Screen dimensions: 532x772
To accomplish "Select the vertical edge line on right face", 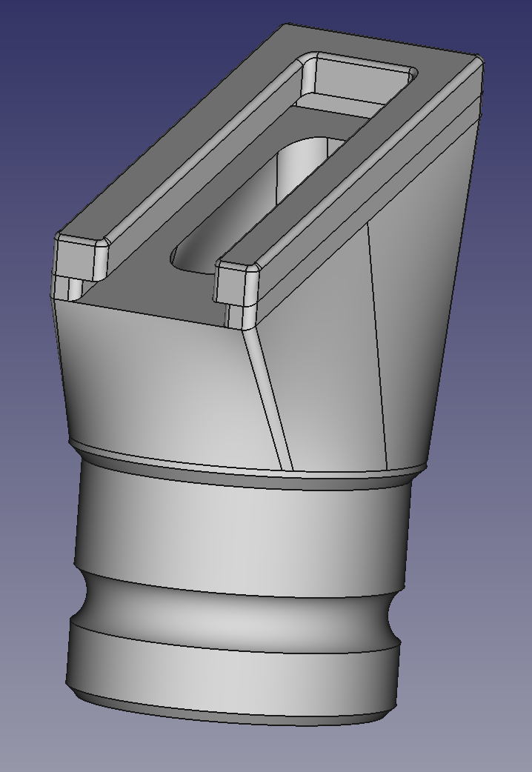I will [x=378, y=341].
